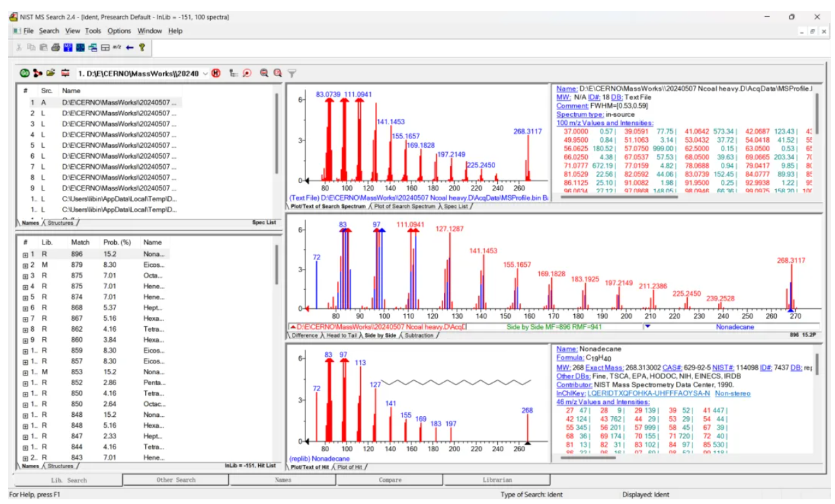This screenshot has width=835, height=504.
Task: Click the gray filter funnel icon
Action: (292, 73)
